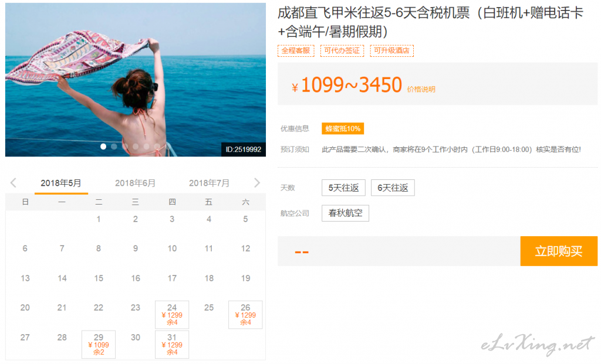Click the 可升级酒店 tag
The image size is (601, 364).
[x=391, y=50]
